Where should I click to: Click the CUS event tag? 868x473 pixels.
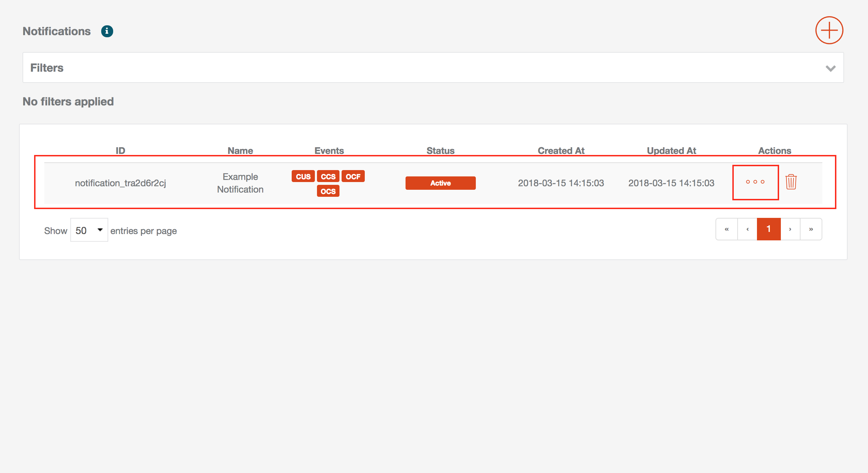(x=303, y=176)
